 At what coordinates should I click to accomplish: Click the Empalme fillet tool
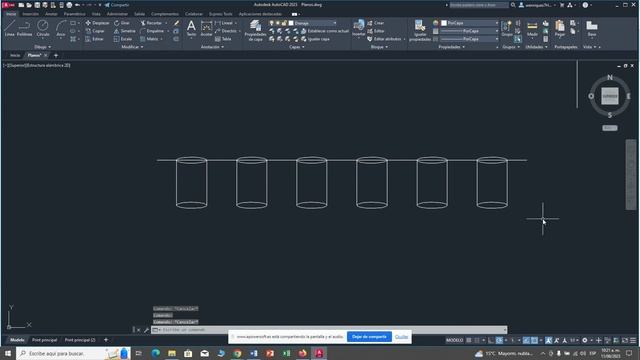click(x=152, y=31)
